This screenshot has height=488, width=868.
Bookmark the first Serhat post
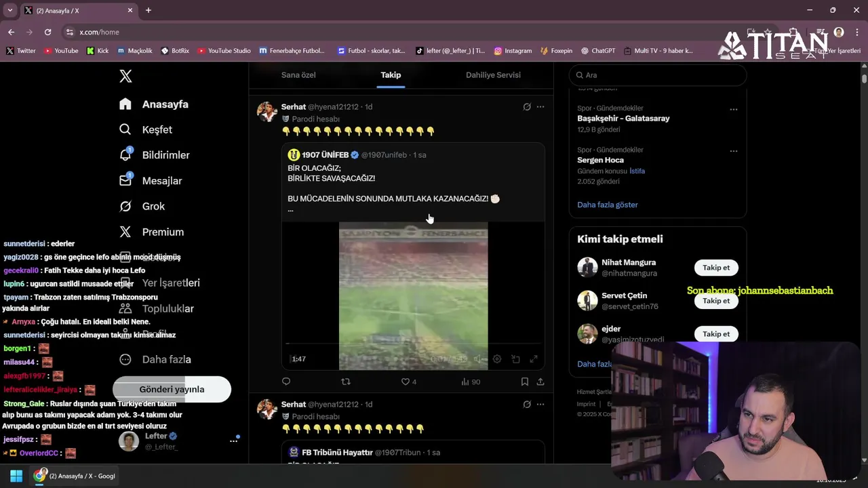point(525,382)
